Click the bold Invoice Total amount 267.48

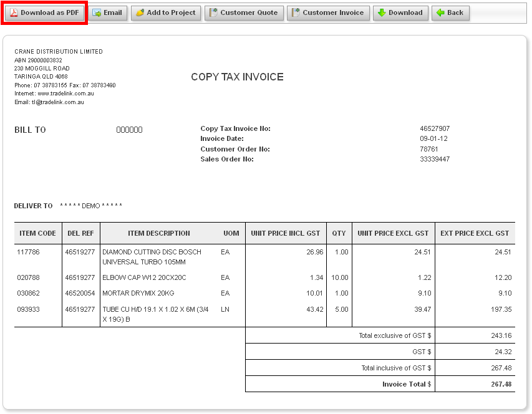point(501,384)
